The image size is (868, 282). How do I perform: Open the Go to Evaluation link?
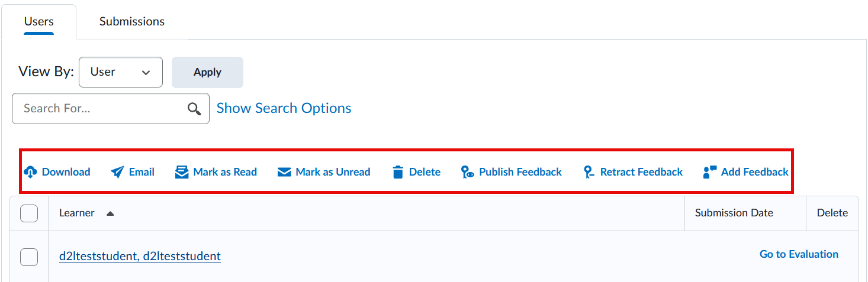pos(799,254)
